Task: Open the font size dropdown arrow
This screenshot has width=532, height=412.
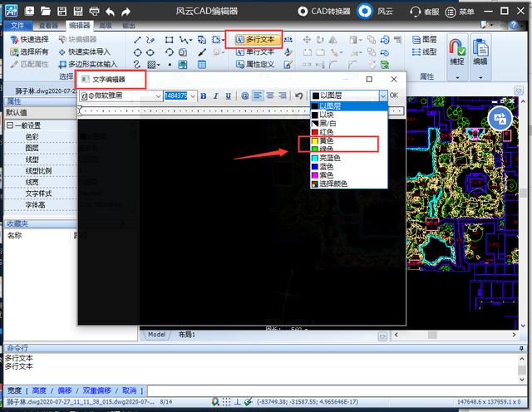Action: tap(193, 96)
